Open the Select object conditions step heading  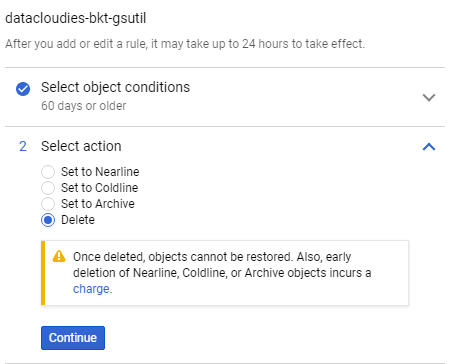[x=115, y=87]
